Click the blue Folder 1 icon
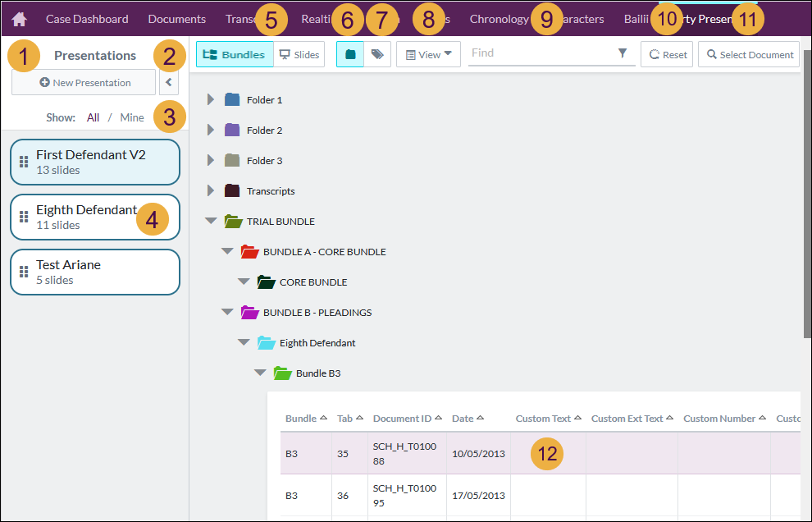812x522 pixels. [x=232, y=99]
